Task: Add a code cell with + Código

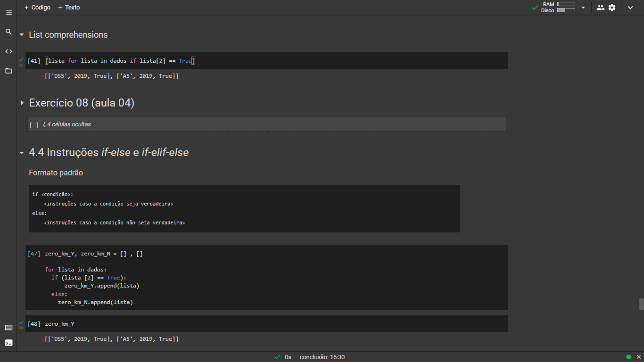Action: point(37,8)
